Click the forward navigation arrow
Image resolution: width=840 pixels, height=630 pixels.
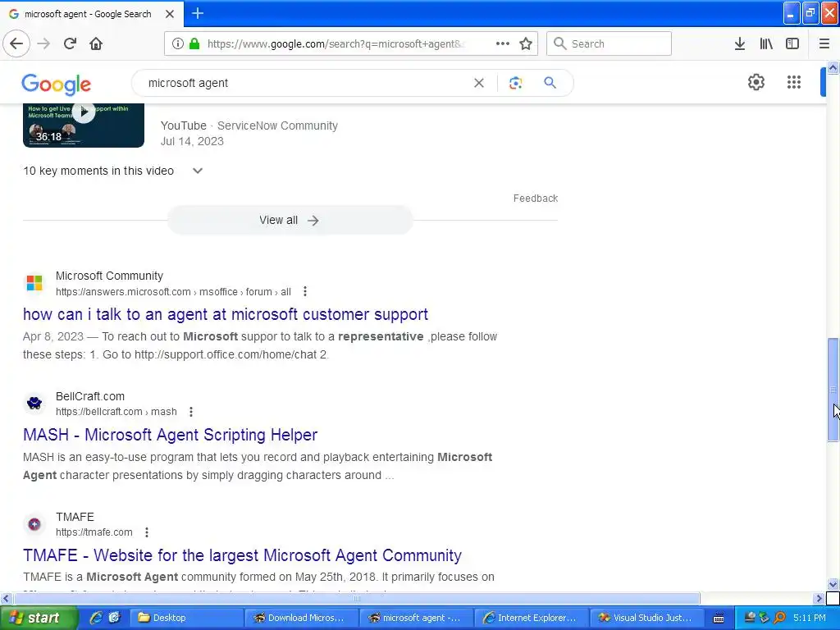[x=43, y=43]
